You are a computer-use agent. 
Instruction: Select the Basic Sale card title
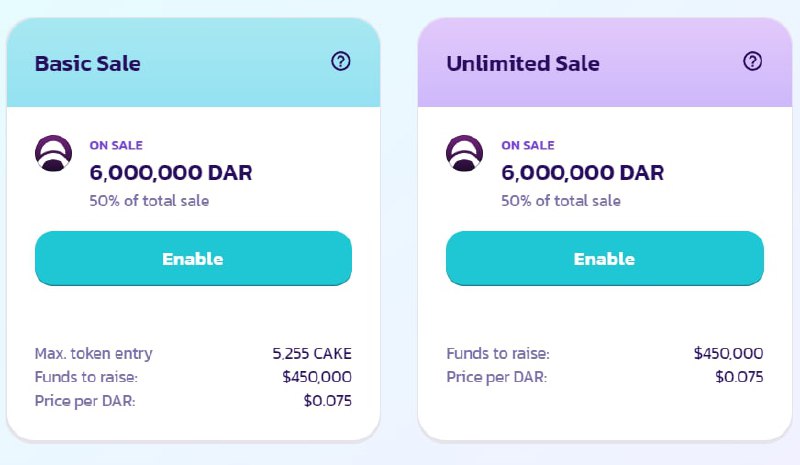(88, 64)
